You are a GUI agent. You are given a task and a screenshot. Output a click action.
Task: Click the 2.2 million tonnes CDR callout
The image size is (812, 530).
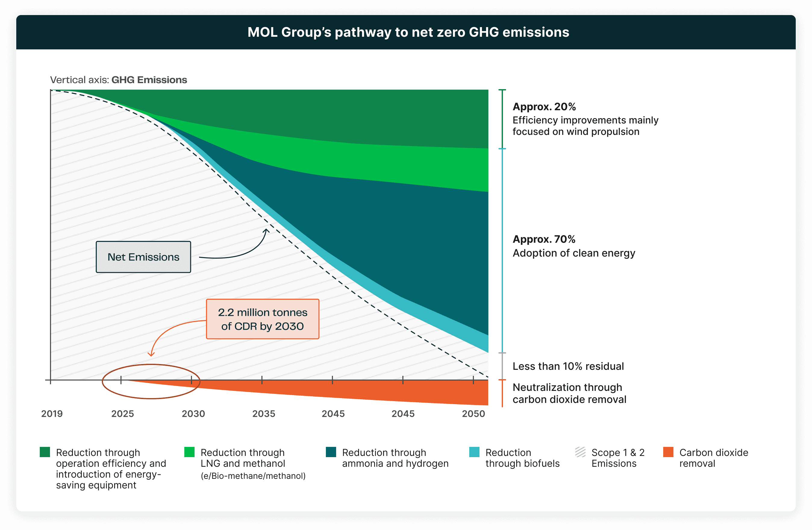(262, 319)
